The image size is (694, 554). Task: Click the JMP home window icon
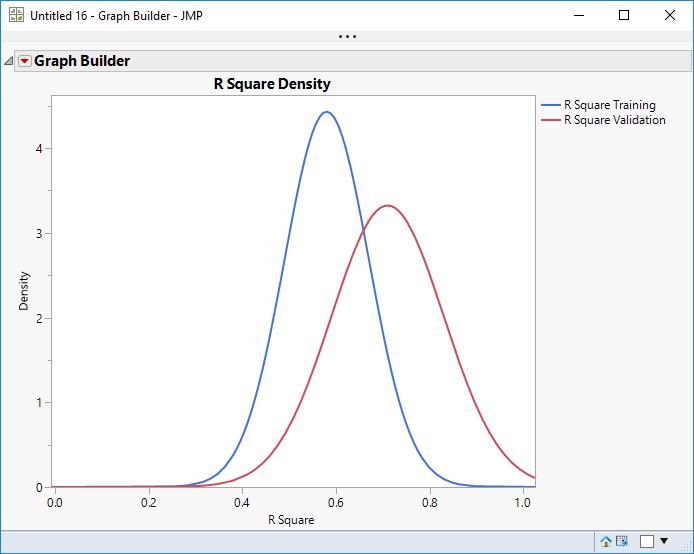[x=606, y=541]
